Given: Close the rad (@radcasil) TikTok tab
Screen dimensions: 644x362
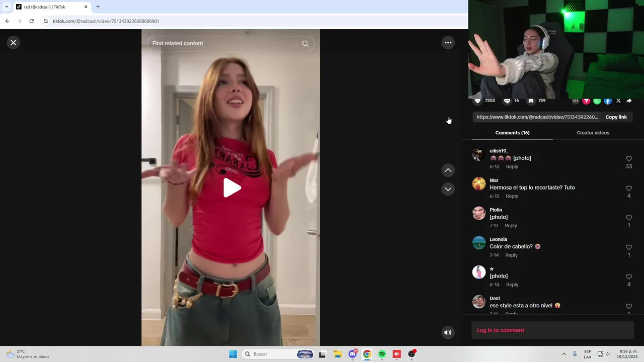Looking at the screenshot, I should coord(86,7).
